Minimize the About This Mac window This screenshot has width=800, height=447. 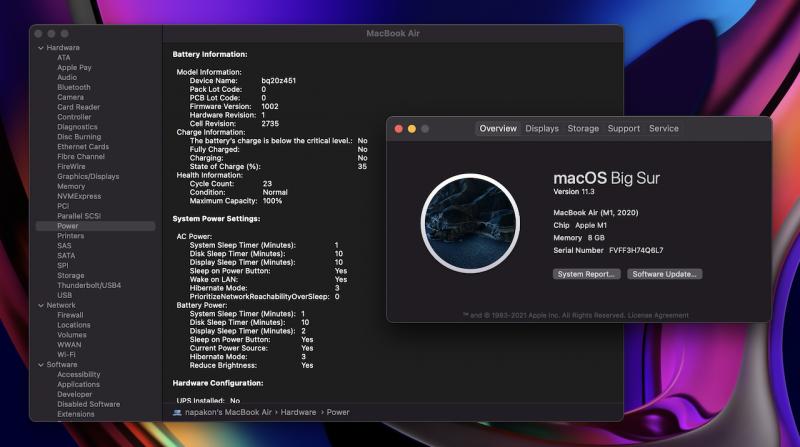coord(412,129)
